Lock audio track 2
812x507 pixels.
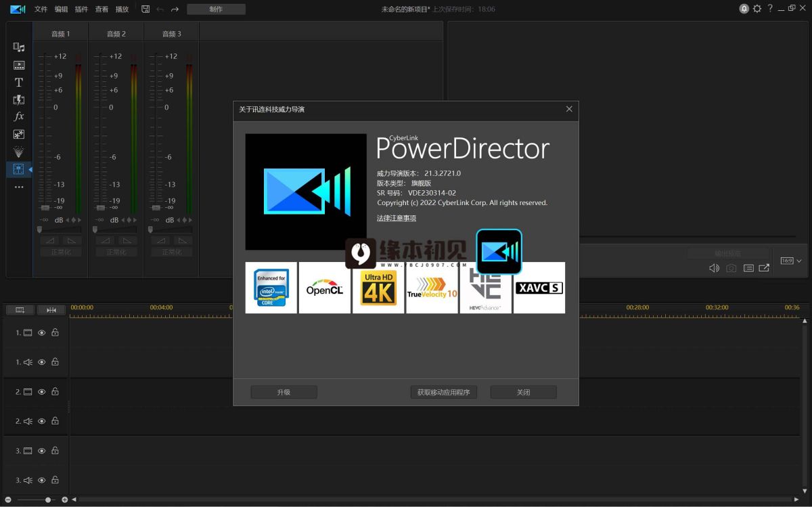tap(55, 421)
